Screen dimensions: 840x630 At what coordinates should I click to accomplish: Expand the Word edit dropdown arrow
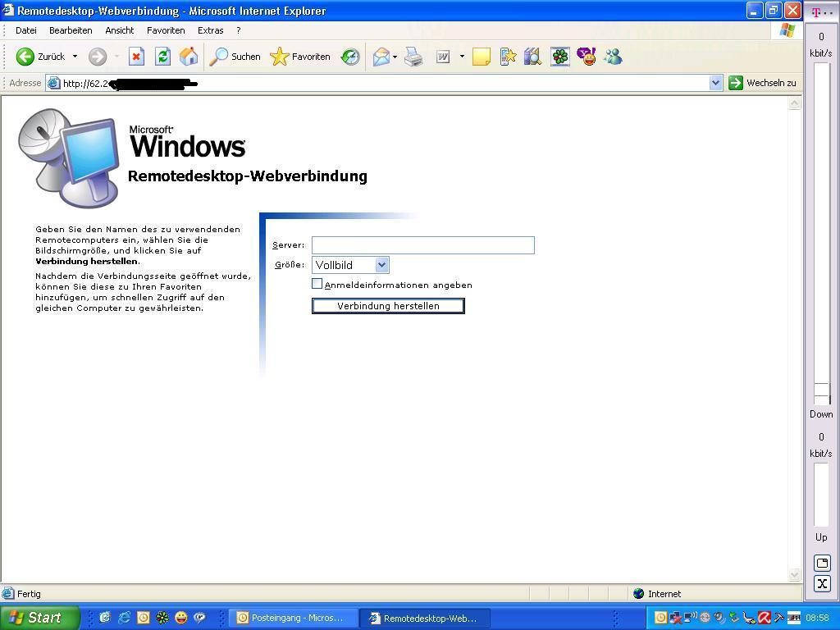click(x=462, y=57)
